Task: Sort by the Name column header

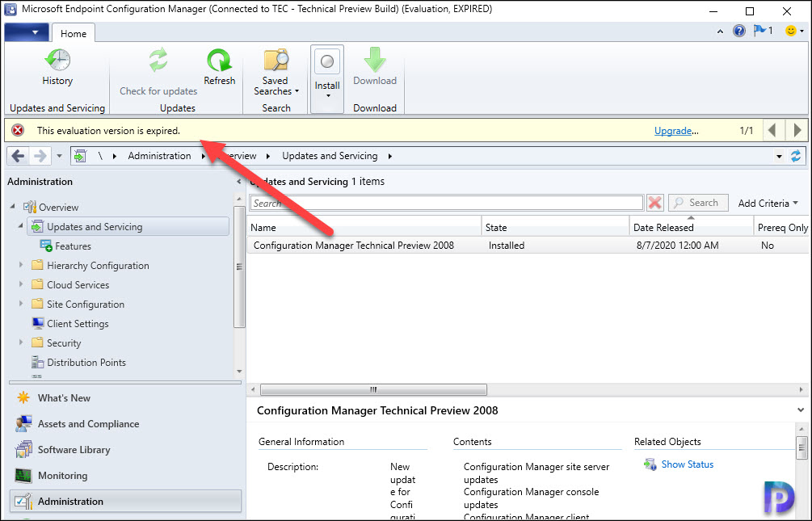Action: [x=364, y=227]
